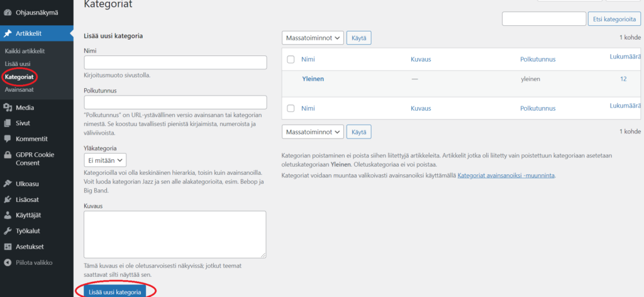Image resolution: width=644 pixels, height=297 pixels.
Task: Open the Kommentit comments bubble icon
Action: coord(8,139)
